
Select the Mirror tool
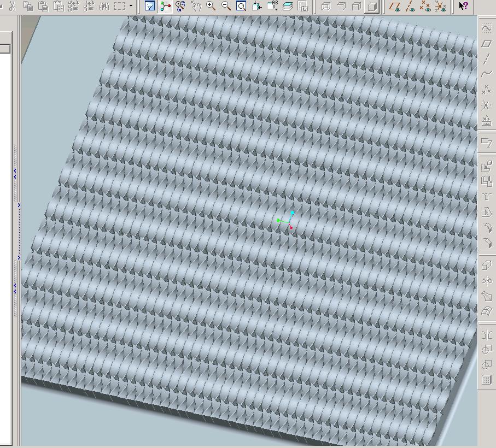(487, 334)
